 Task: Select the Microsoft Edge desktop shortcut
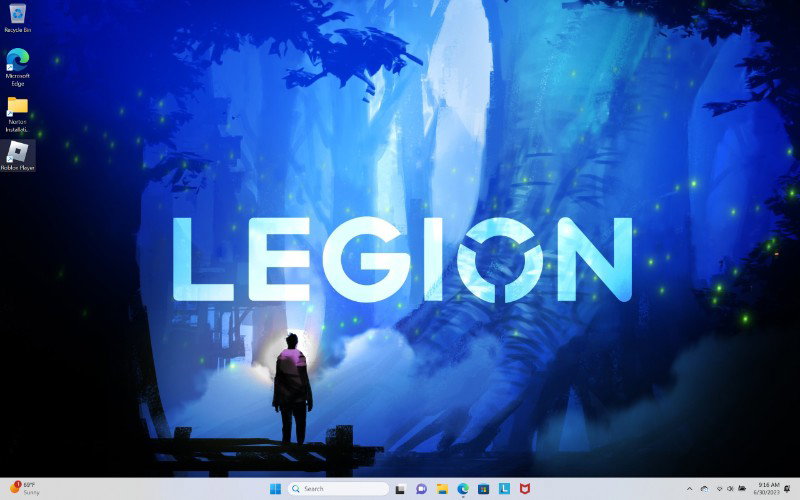click(17, 67)
